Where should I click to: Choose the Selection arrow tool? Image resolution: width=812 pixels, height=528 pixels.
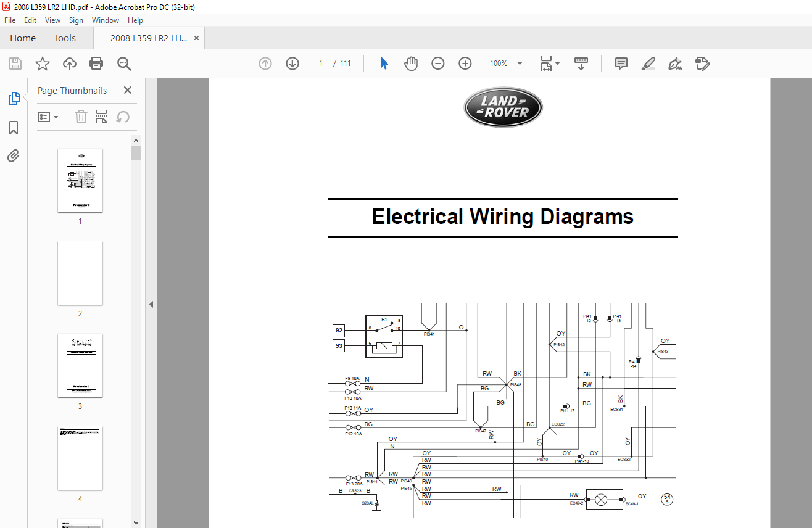point(384,64)
